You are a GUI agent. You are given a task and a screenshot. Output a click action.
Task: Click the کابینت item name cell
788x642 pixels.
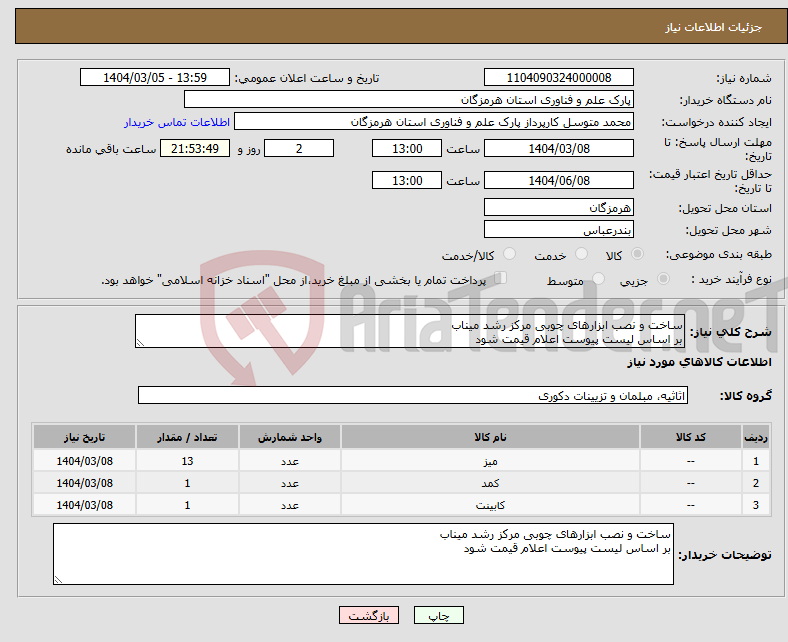490,505
